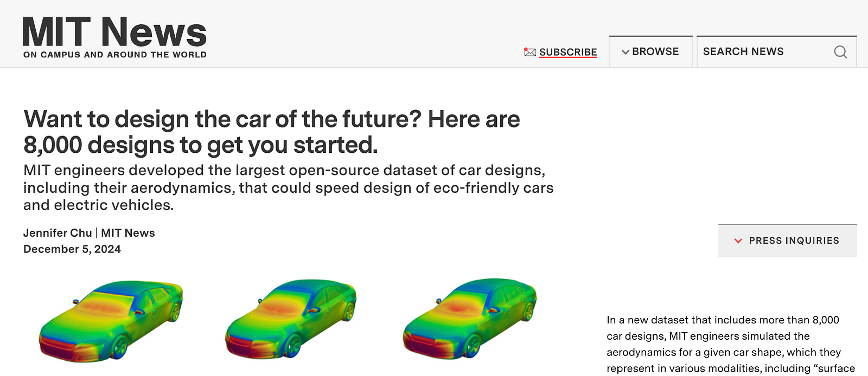Image resolution: width=868 pixels, height=376 pixels.
Task: Click the author name Jennifer Chu
Action: [58, 233]
